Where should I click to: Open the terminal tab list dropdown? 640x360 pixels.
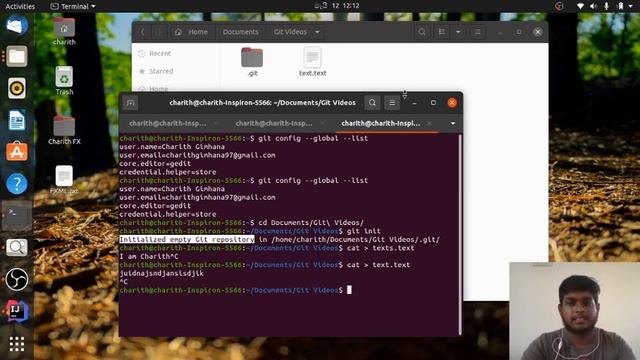[453, 123]
